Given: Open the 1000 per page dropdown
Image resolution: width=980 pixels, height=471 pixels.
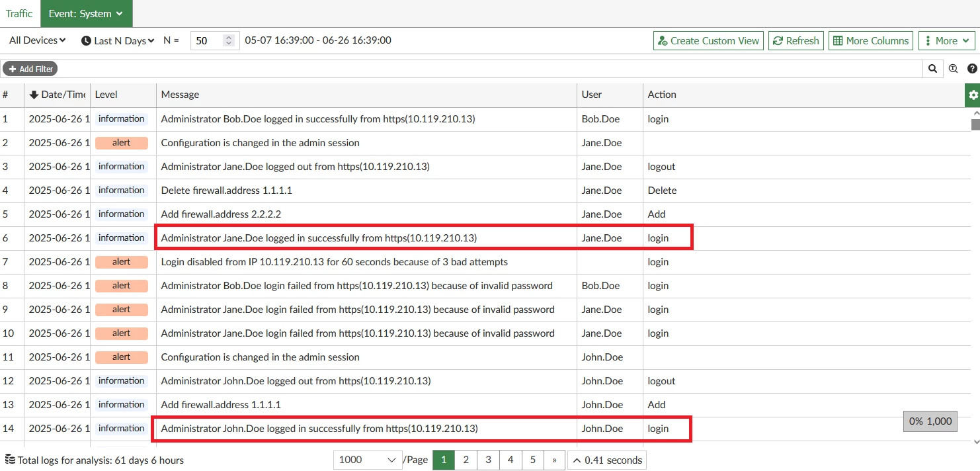Looking at the screenshot, I should [x=368, y=460].
